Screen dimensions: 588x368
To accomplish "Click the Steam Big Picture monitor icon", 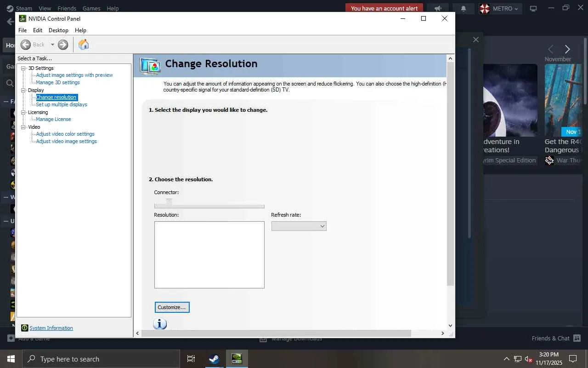I will tap(533, 8).
